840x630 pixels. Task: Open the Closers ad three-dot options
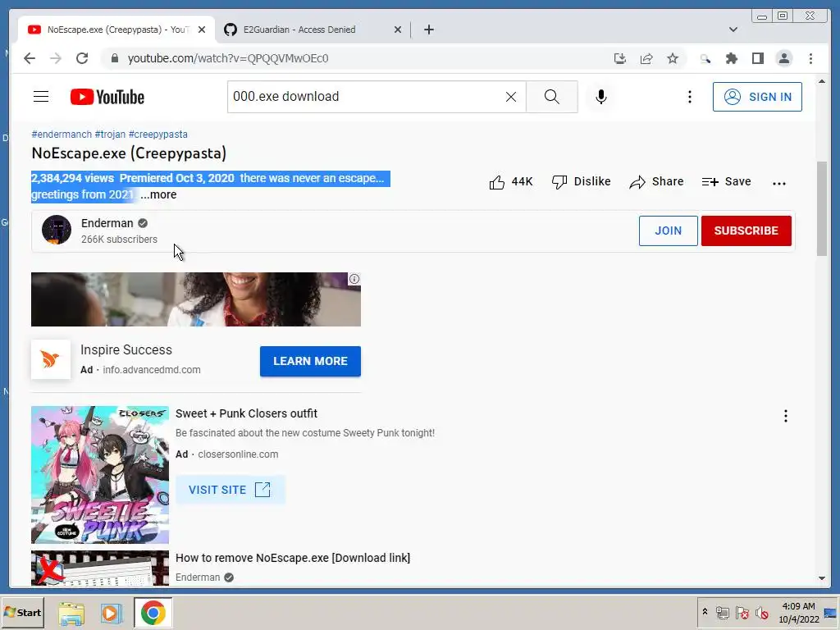(x=785, y=416)
